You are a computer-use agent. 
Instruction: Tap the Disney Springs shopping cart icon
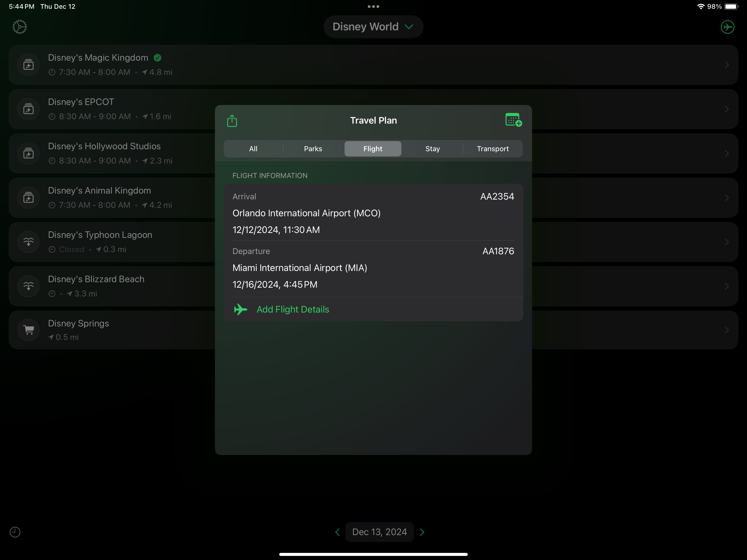[29, 330]
